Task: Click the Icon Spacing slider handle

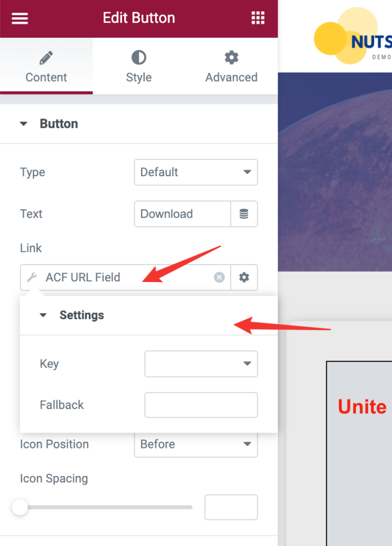Action: click(x=20, y=507)
